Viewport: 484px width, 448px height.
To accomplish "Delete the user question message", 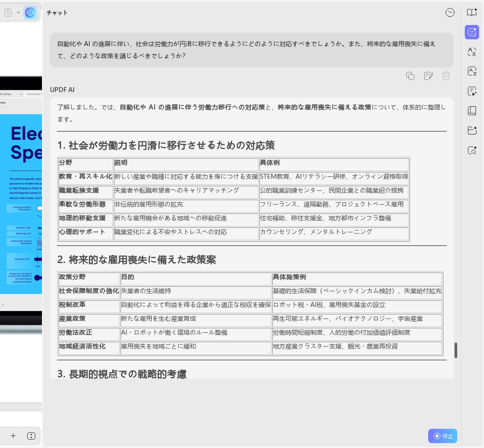I will coord(446,75).
